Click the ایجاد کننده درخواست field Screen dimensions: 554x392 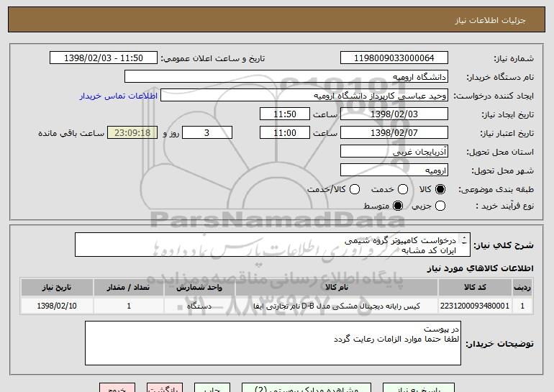304,96
